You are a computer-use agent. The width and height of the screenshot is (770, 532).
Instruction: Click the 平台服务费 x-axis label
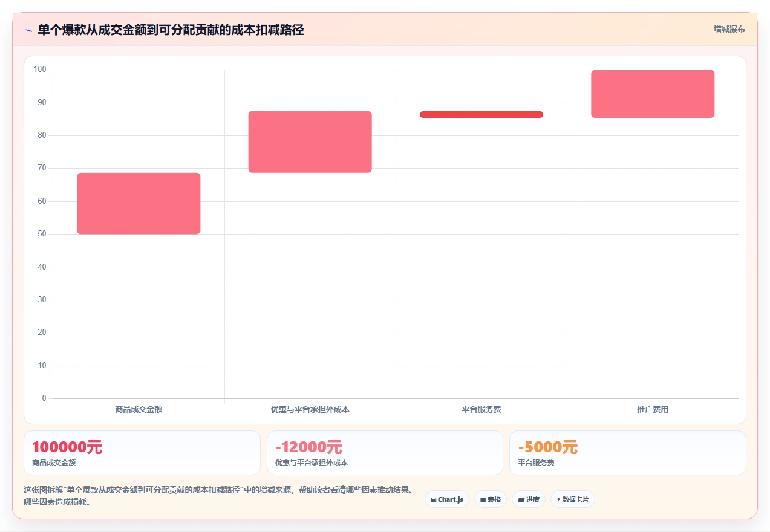click(481, 409)
